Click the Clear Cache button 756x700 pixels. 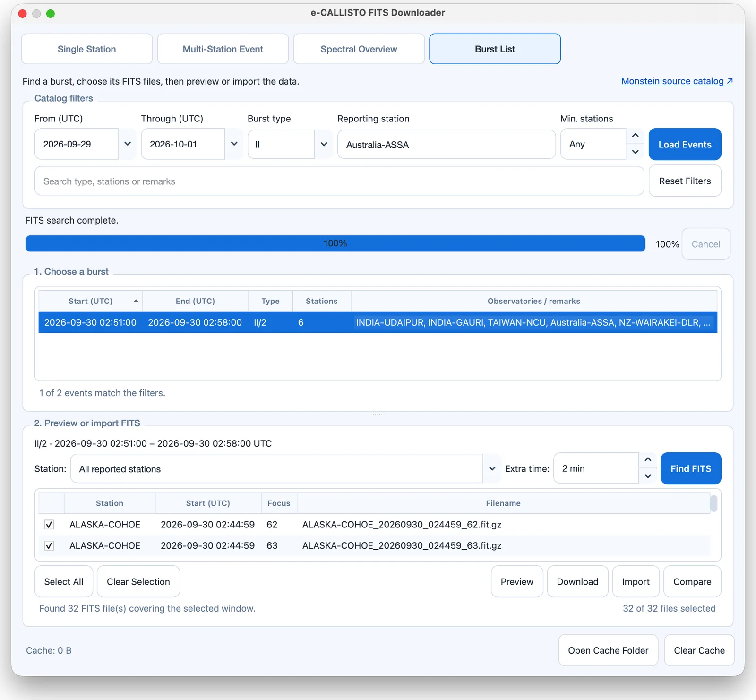(699, 650)
